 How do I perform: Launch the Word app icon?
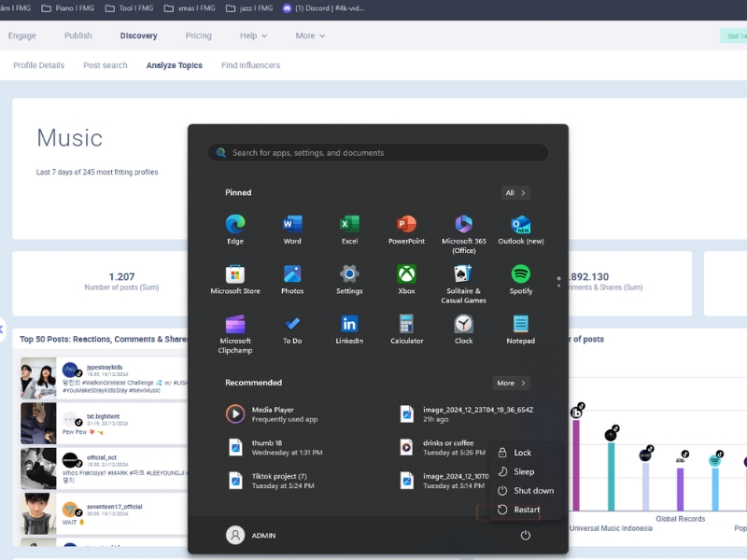292,225
